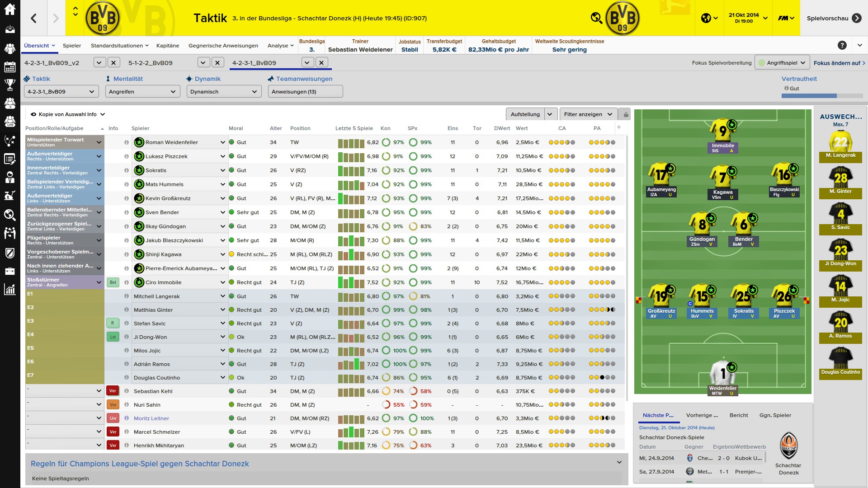Viewport: 868px width, 488px height.
Task: Open the Squad icon in the sidebar
Action: point(10,48)
